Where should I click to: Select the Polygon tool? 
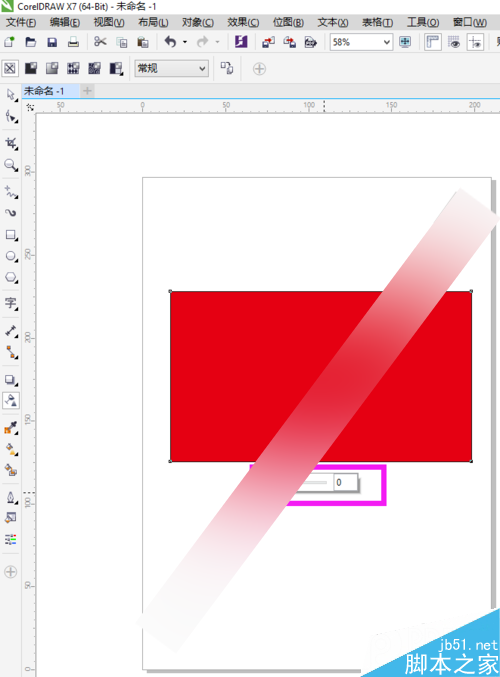coord(11,277)
